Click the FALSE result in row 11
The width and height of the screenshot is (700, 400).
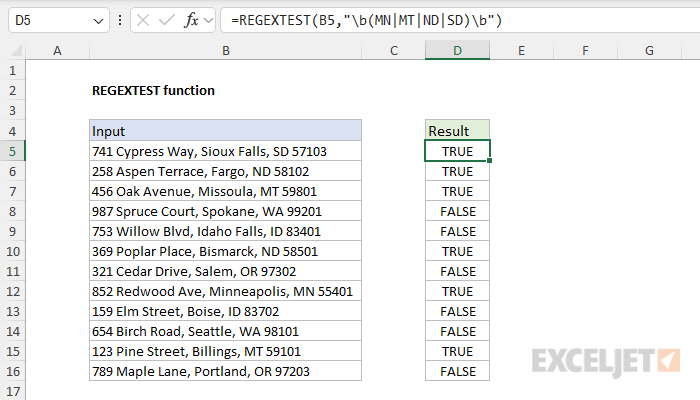(x=458, y=271)
